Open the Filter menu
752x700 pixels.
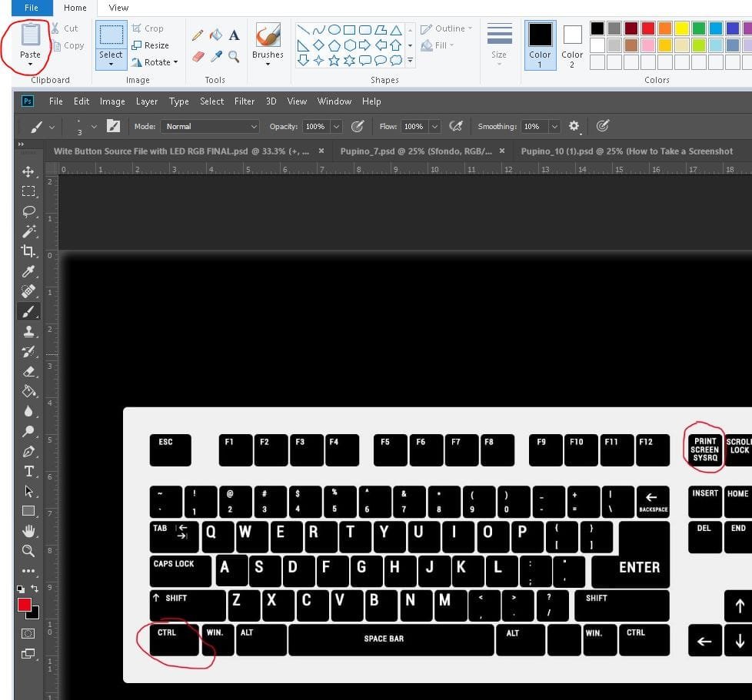click(244, 101)
